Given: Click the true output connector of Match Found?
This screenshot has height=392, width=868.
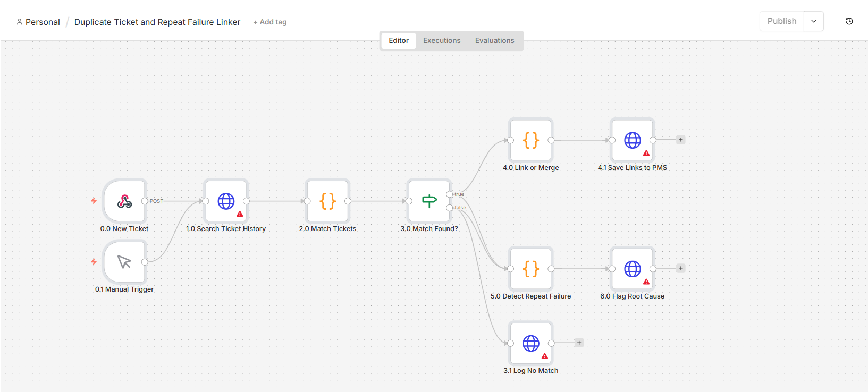Looking at the screenshot, I should pyautogui.click(x=450, y=194).
